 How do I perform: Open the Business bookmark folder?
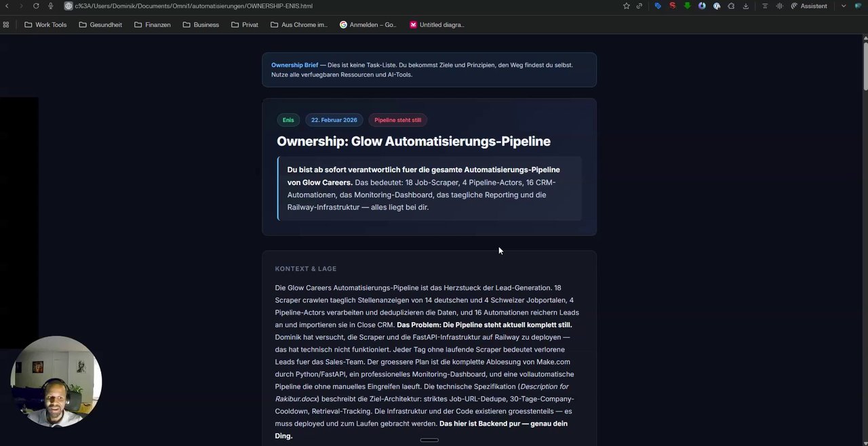click(201, 24)
